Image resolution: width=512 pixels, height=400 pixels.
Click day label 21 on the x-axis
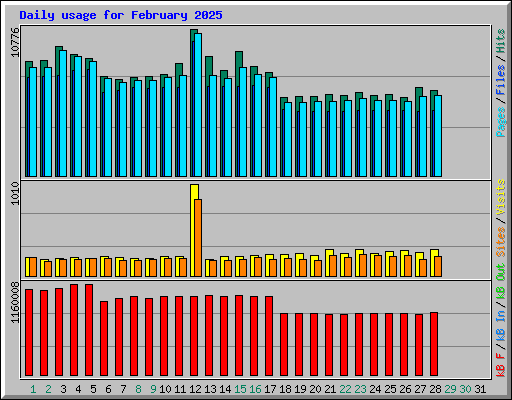(x=330, y=389)
